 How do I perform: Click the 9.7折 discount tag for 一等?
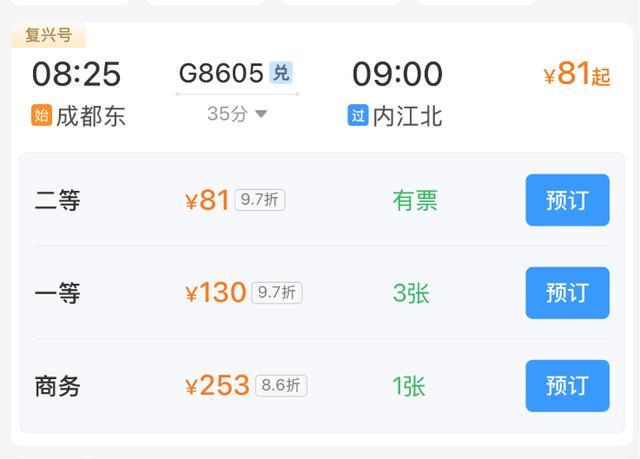(x=276, y=293)
